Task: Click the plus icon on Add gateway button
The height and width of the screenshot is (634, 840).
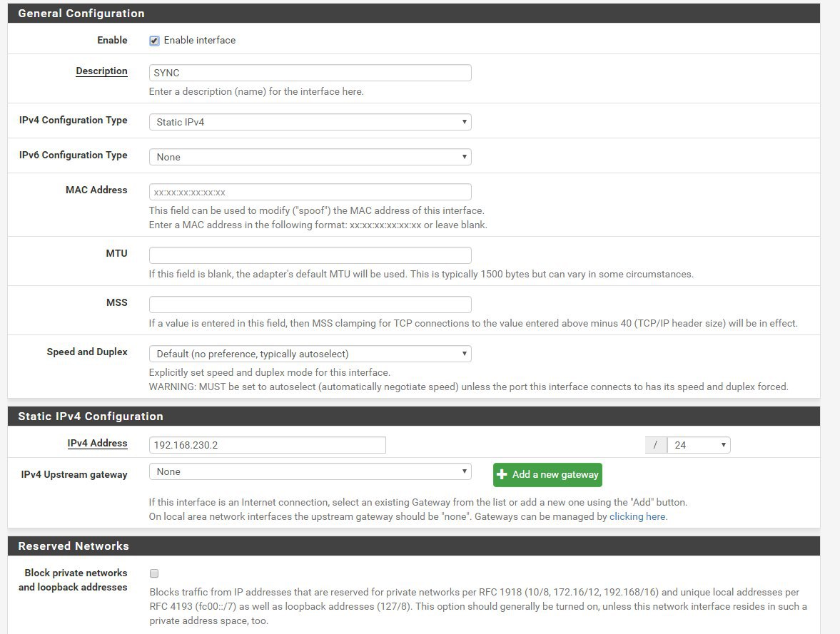Action: [502, 474]
